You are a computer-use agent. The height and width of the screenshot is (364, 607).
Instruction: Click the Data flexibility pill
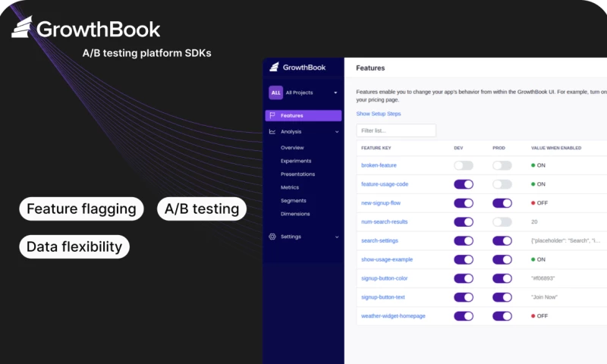74,246
